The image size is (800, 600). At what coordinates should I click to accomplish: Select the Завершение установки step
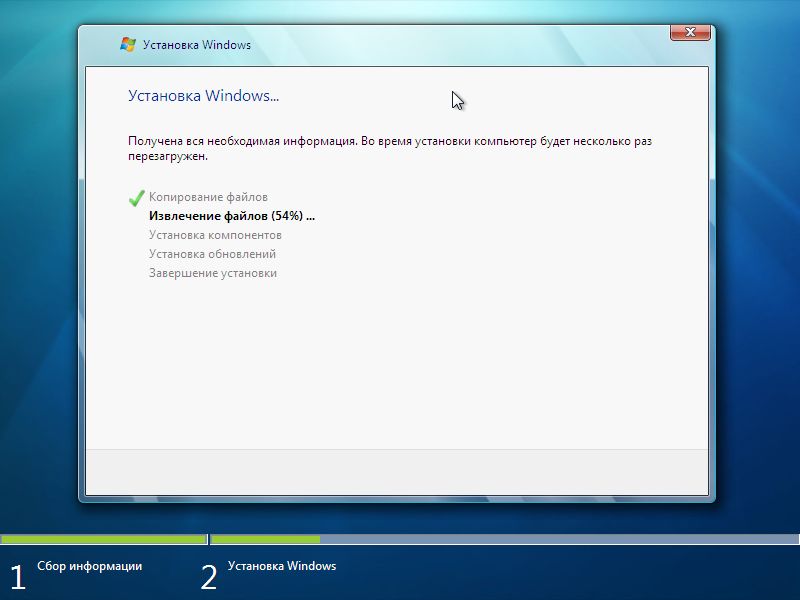coord(213,273)
